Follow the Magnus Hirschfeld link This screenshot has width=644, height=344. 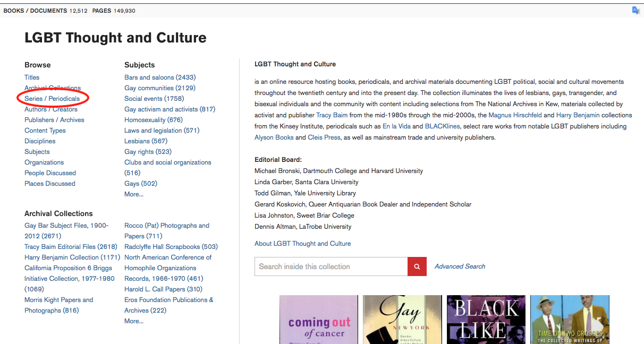click(x=514, y=115)
